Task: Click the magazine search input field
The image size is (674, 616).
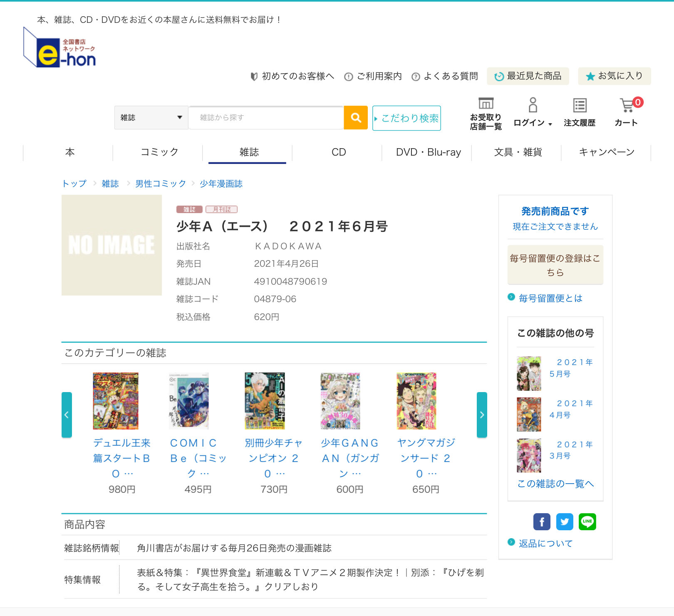Action: (266, 118)
